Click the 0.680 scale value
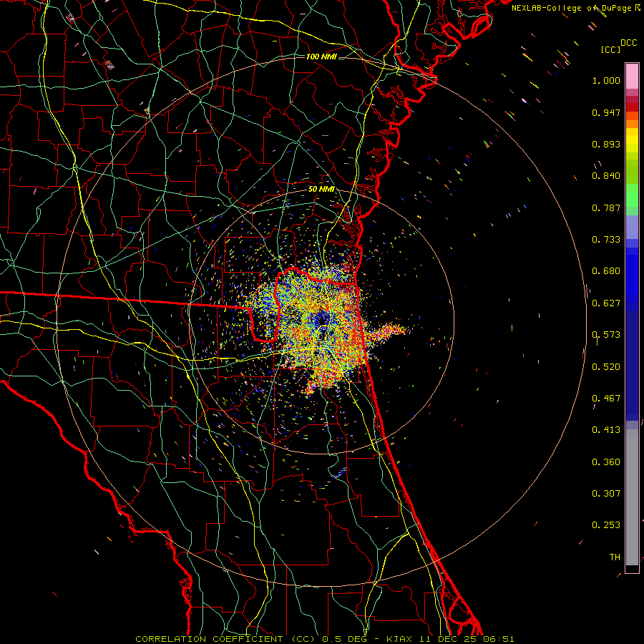Image resolution: width=644 pixels, height=644 pixels. tap(606, 271)
